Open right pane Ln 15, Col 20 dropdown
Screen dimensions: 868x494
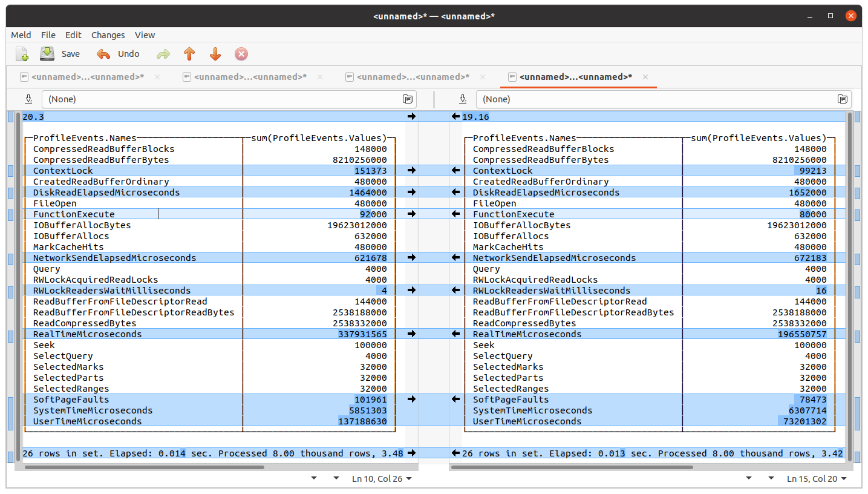817,479
